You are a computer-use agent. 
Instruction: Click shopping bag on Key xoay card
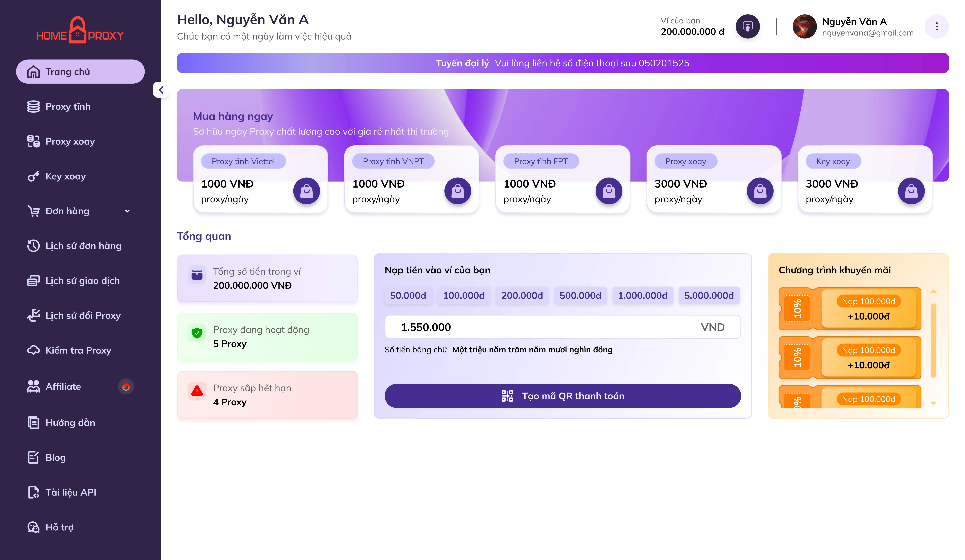click(911, 191)
